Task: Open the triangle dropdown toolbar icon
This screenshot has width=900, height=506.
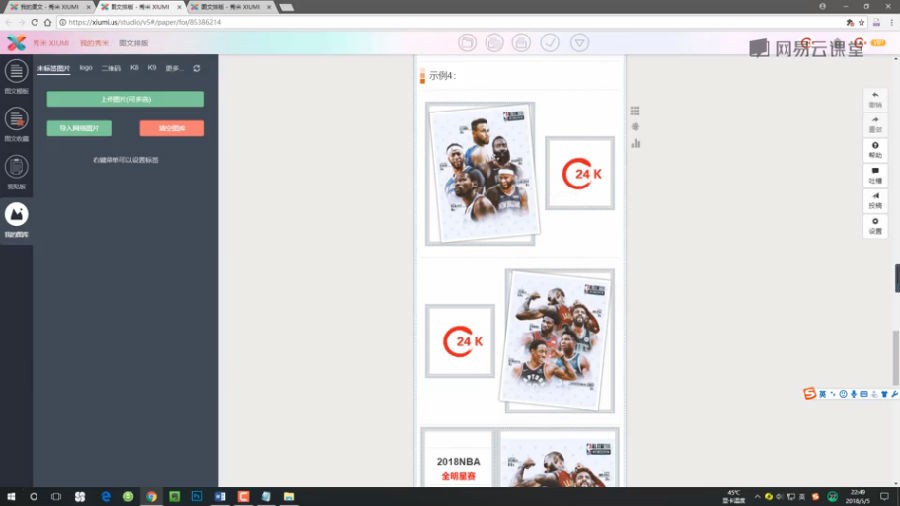Action: 580,42
